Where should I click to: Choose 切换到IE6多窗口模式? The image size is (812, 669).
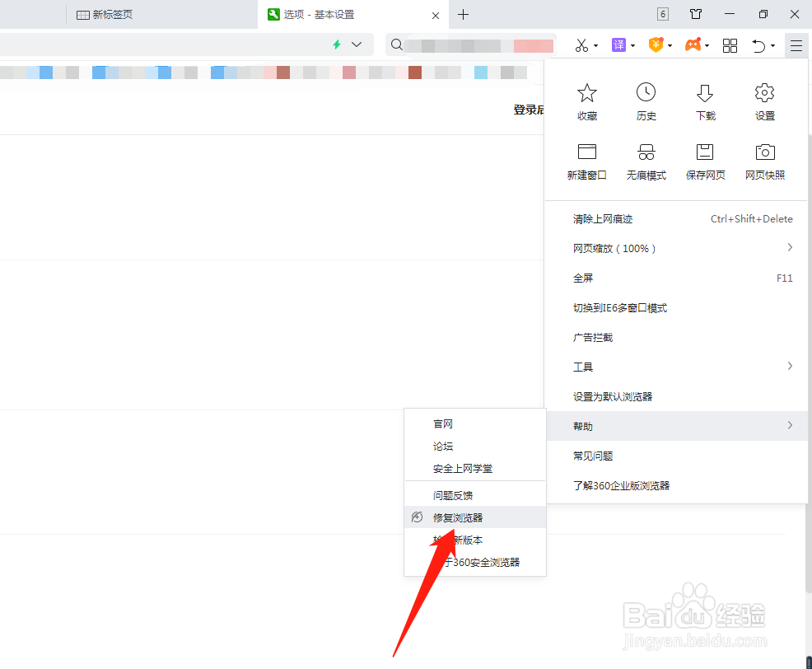click(677, 308)
